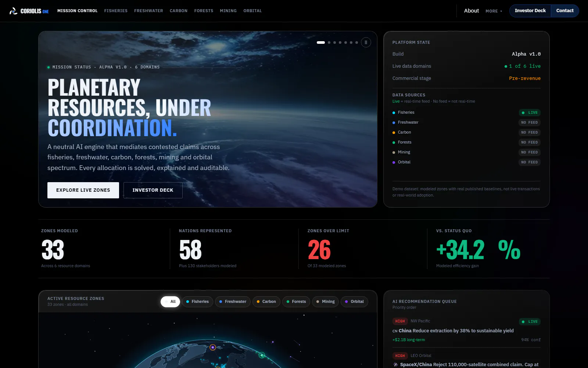Go to Freshwater in the top navigation

coord(148,11)
